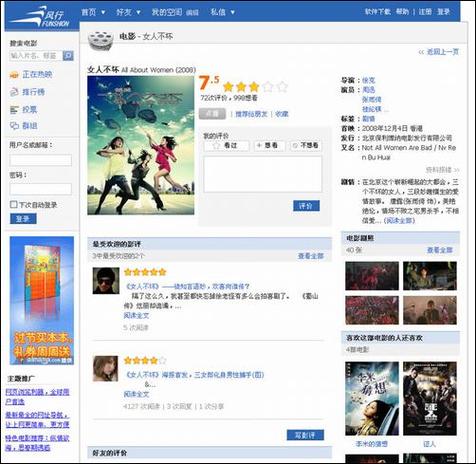Click in the 搜索电影 search field
The height and width of the screenshot is (464, 476).
[x=36, y=55]
